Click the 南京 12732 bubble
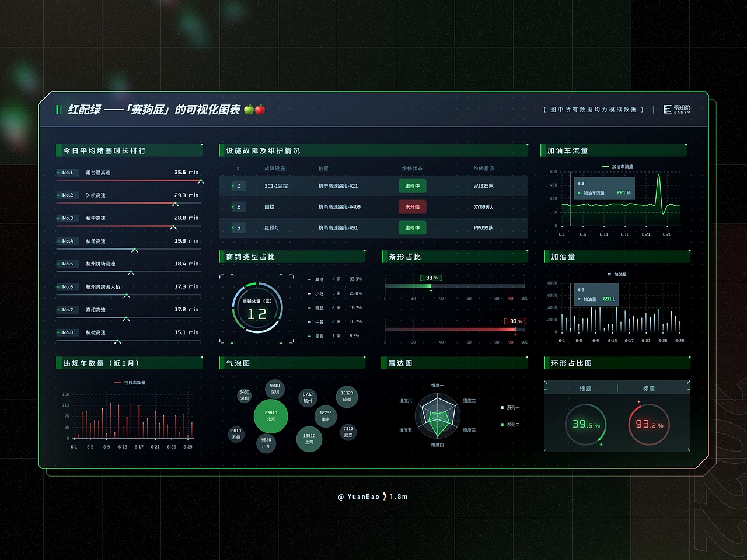The height and width of the screenshot is (560, 747). (x=326, y=416)
